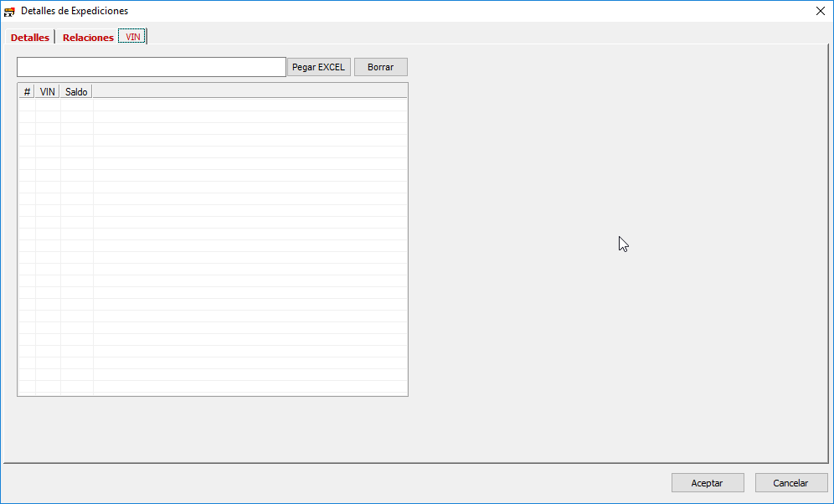
Task: Click the VIN column header in grid
Action: tap(48, 91)
